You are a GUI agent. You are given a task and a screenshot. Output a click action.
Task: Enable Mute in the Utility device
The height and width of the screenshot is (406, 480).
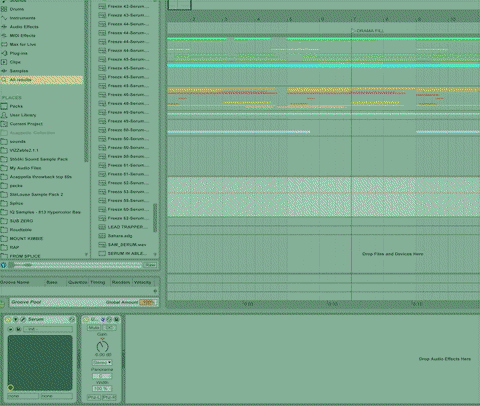tap(94, 328)
